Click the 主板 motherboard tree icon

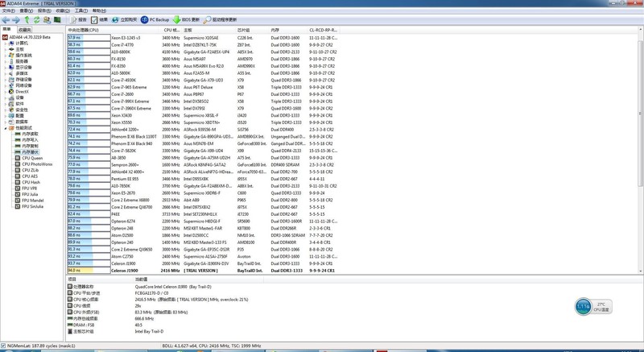(x=11, y=49)
